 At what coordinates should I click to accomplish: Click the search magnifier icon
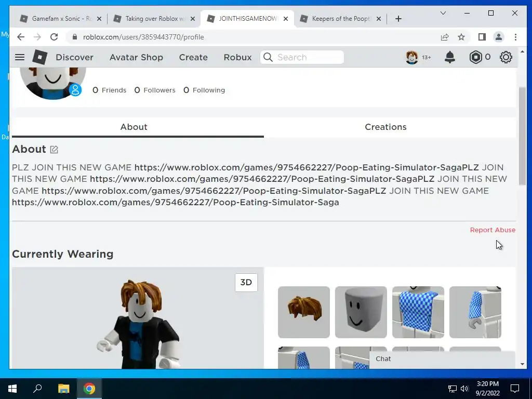(268, 57)
